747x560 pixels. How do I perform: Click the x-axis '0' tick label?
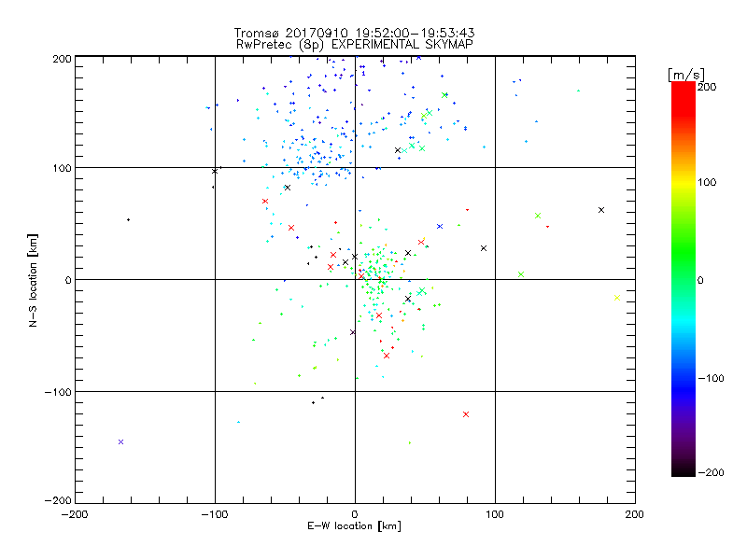click(355, 514)
